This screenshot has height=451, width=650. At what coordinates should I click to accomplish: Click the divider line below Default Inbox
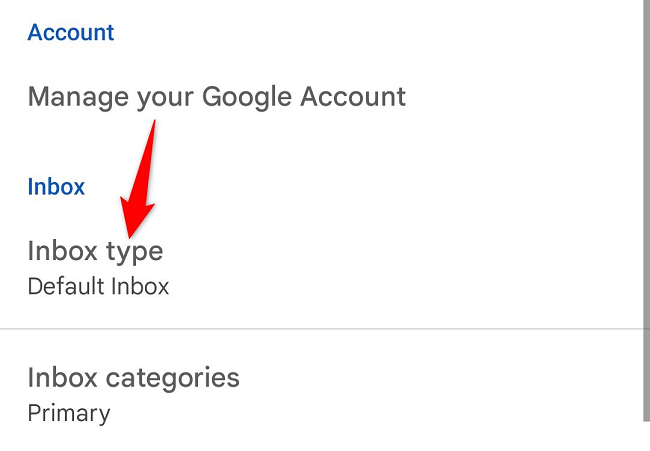coord(320,328)
